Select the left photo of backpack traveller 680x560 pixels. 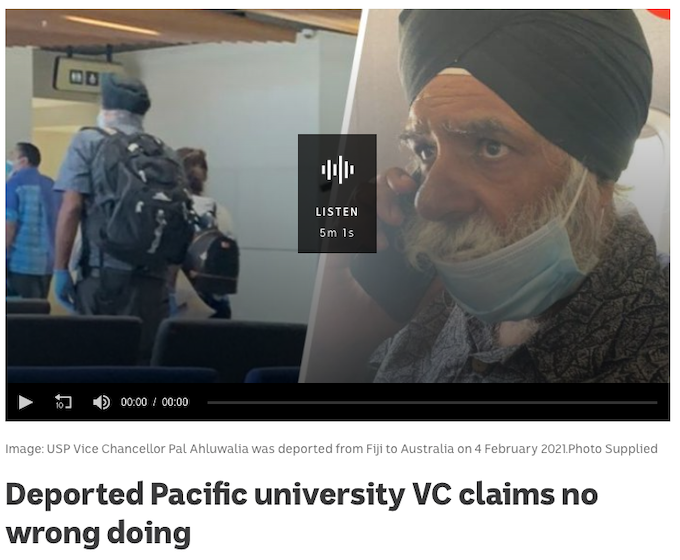[165, 196]
